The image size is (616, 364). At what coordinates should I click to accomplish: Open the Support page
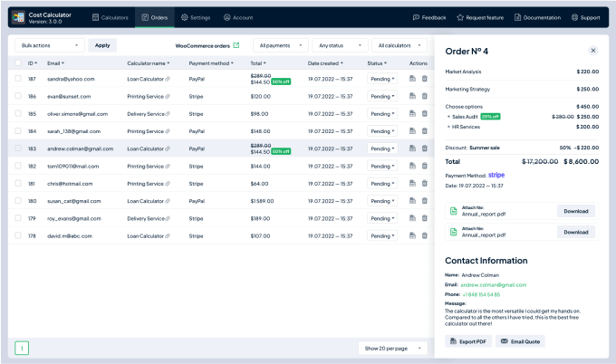pos(584,17)
